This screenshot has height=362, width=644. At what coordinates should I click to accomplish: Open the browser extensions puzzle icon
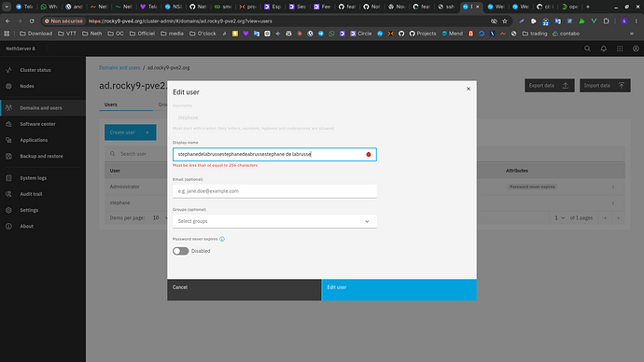[x=607, y=21]
